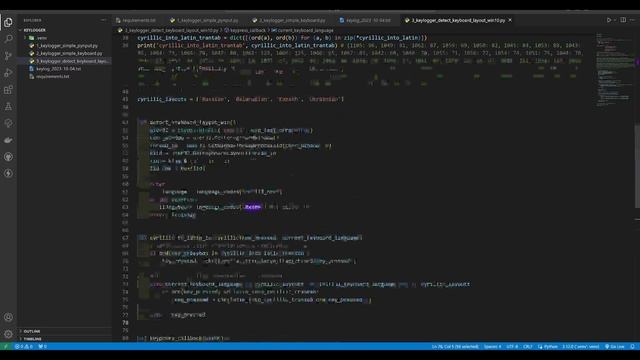Place cursor on cyrillic_layouts line 45
Viewport: 640px width, 360px height.
click(240, 99)
